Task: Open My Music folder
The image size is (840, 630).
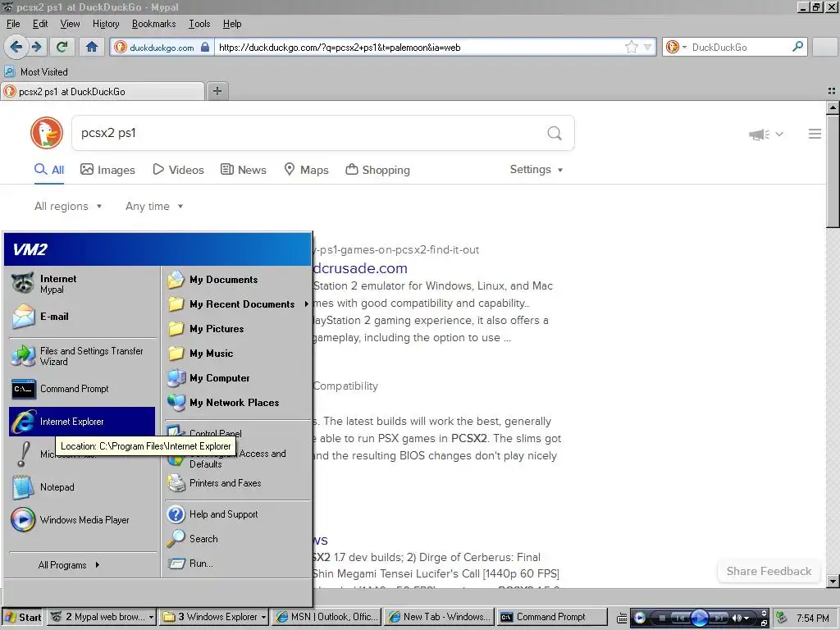Action: coord(237,354)
